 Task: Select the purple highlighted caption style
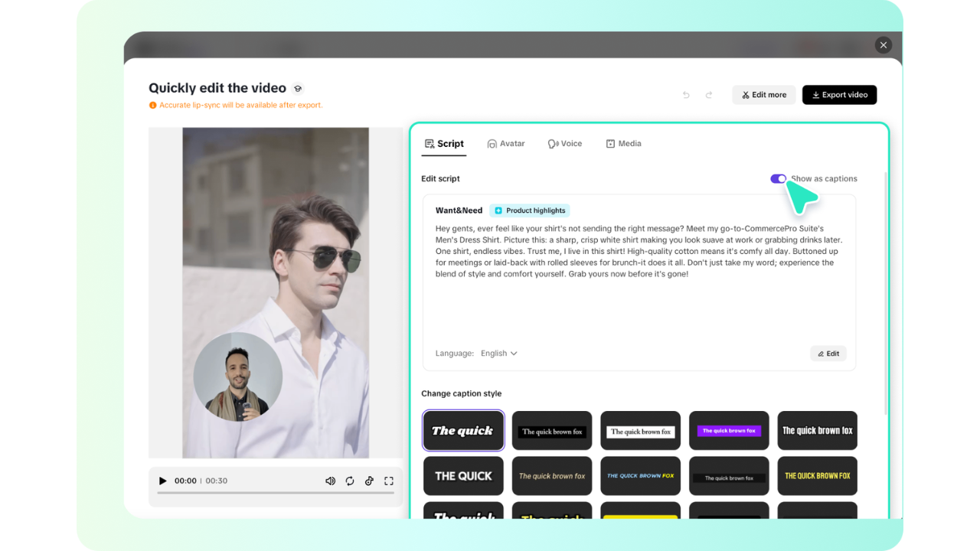point(728,430)
